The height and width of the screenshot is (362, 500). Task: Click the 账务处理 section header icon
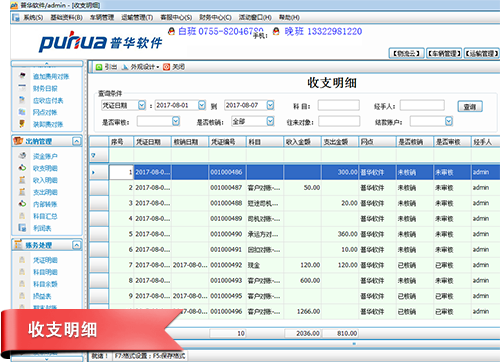click(18, 245)
